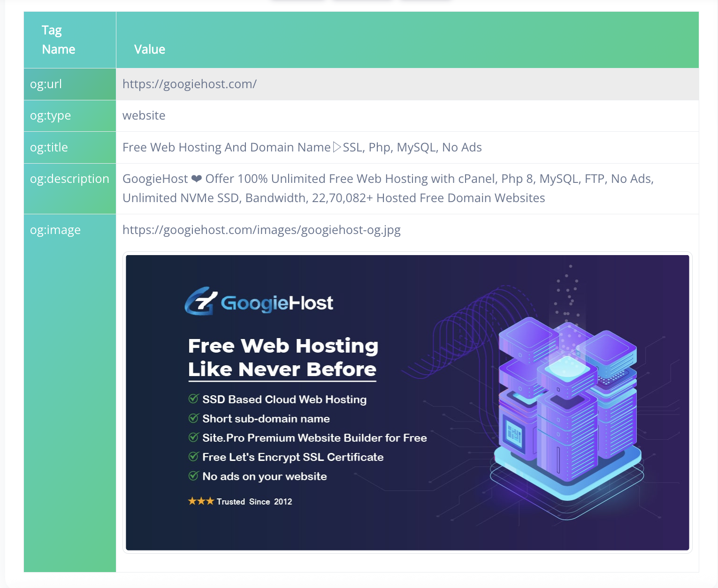
Task: Open the googiehost-og.jpg image URL
Action: 261,230
